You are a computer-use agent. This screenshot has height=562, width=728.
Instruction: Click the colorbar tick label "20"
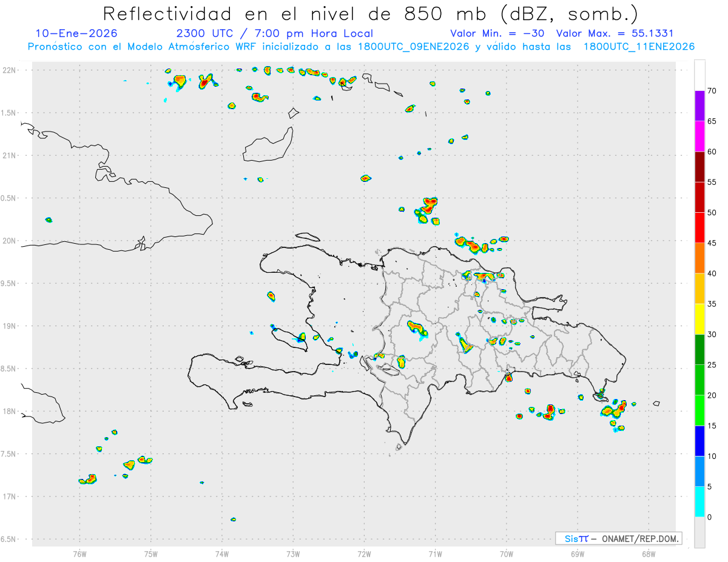(x=712, y=395)
